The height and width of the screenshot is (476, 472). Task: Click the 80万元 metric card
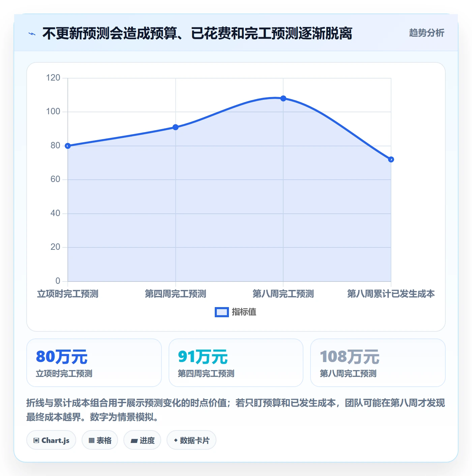(x=94, y=363)
